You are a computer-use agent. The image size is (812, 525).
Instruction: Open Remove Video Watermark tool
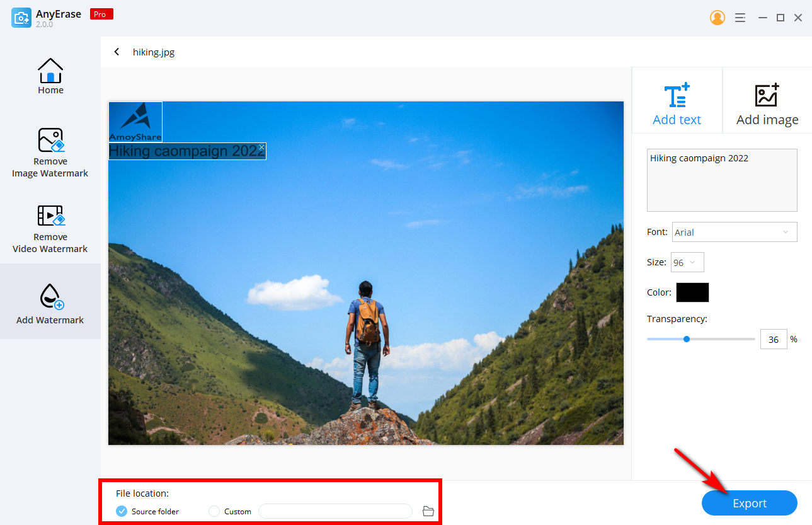50,228
